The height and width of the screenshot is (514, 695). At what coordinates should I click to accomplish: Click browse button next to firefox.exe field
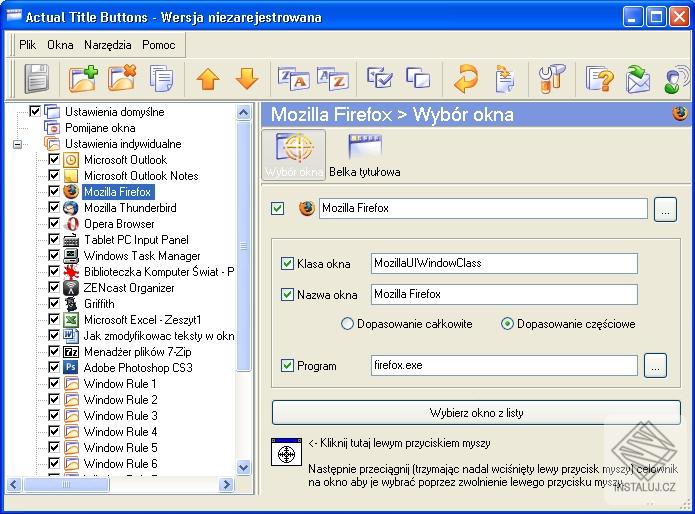[x=655, y=365]
